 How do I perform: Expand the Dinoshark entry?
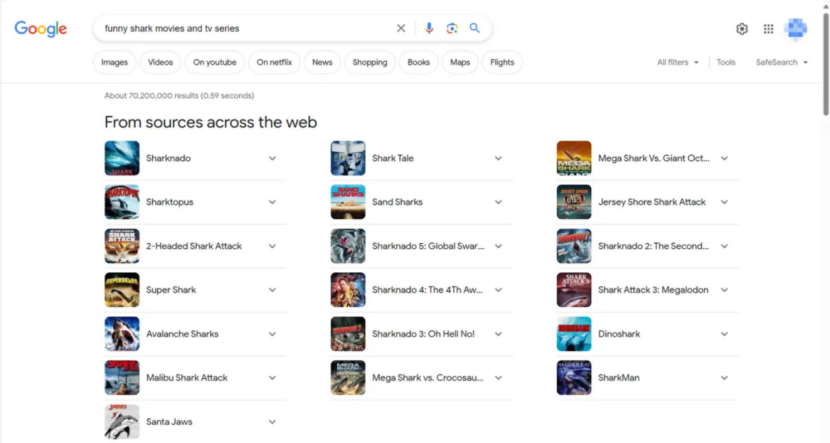click(724, 334)
